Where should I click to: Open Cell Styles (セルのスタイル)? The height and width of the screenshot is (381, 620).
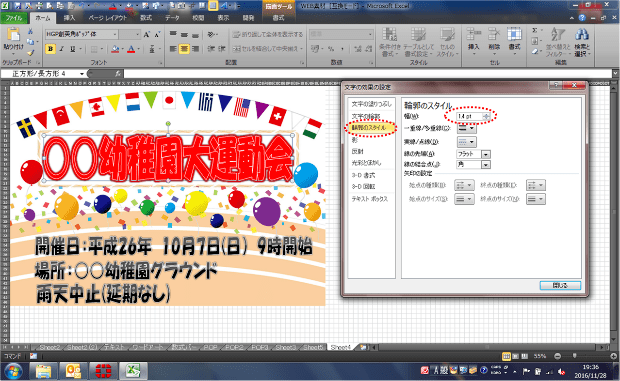click(447, 41)
